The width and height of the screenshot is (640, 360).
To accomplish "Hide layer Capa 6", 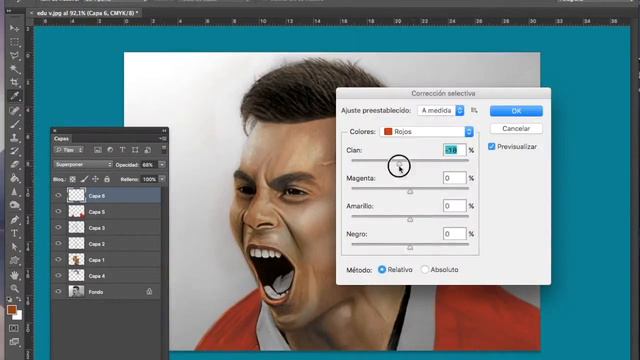I will click(x=58, y=196).
